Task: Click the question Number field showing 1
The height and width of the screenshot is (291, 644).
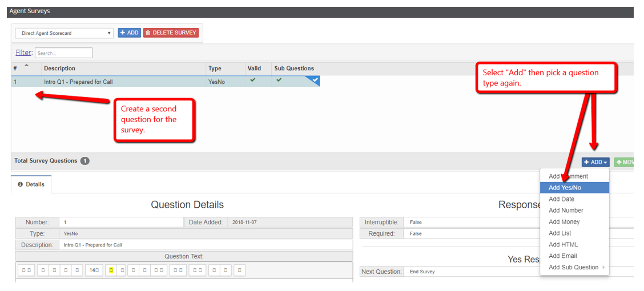Action: pos(121,222)
